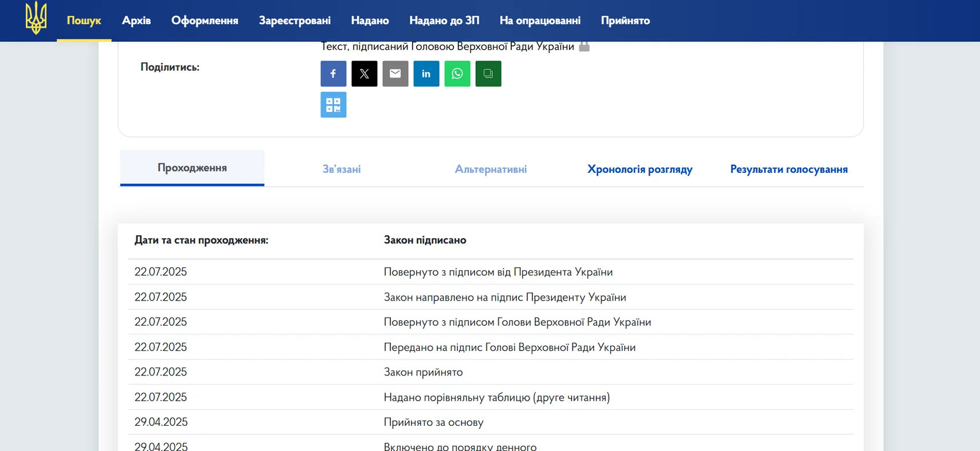Share via Facebook icon

tap(333, 74)
